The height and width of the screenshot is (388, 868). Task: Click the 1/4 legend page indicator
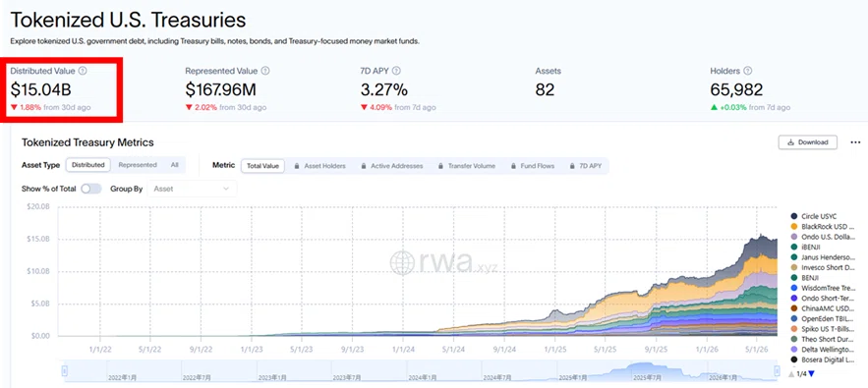point(801,373)
